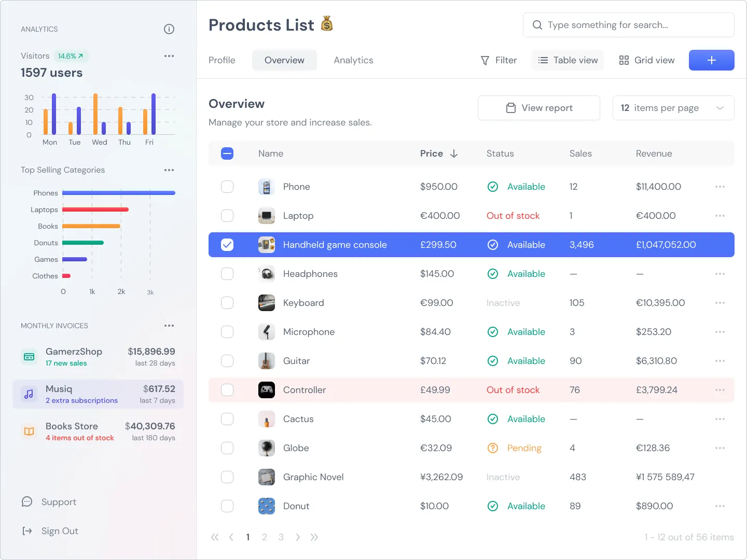Image resolution: width=747 pixels, height=560 pixels.
Task: Click the Filter funnel icon
Action: click(x=484, y=60)
